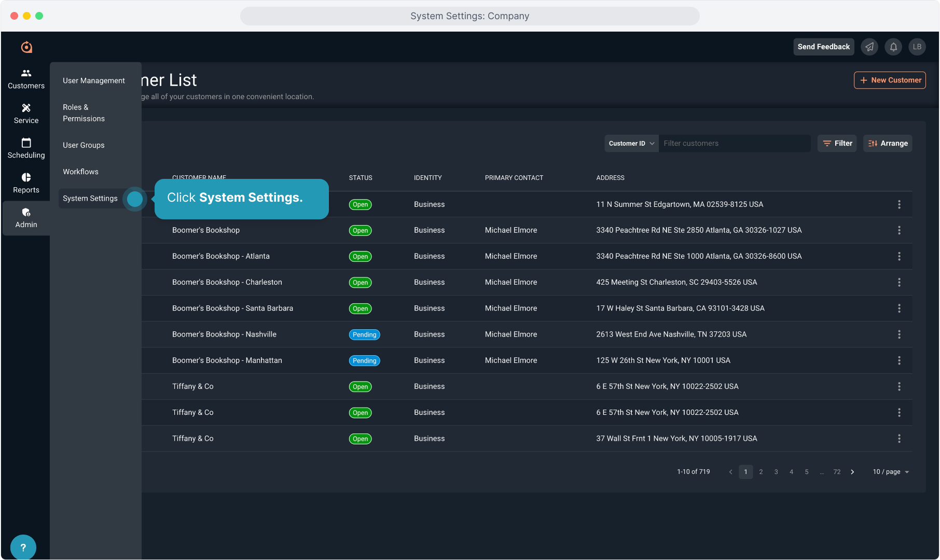The width and height of the screenshot is (940, 560).
Task: Open User Management menu item
Action: tap(94, 81)
